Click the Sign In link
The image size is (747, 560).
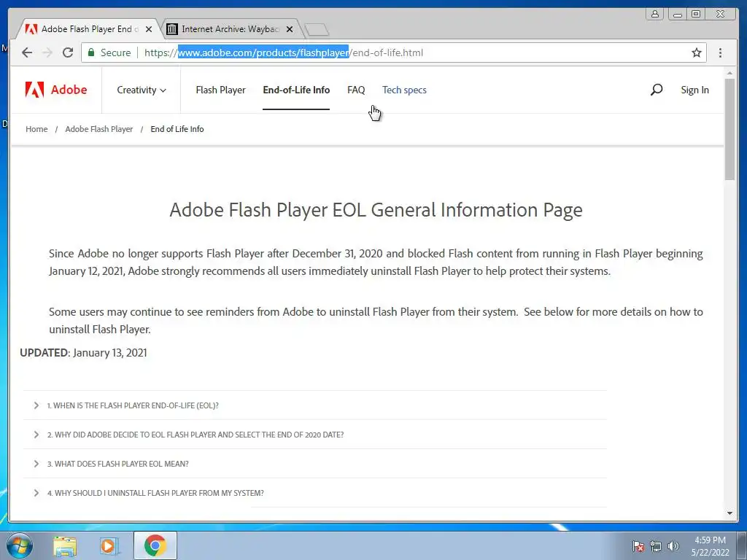tap(694, 90)
